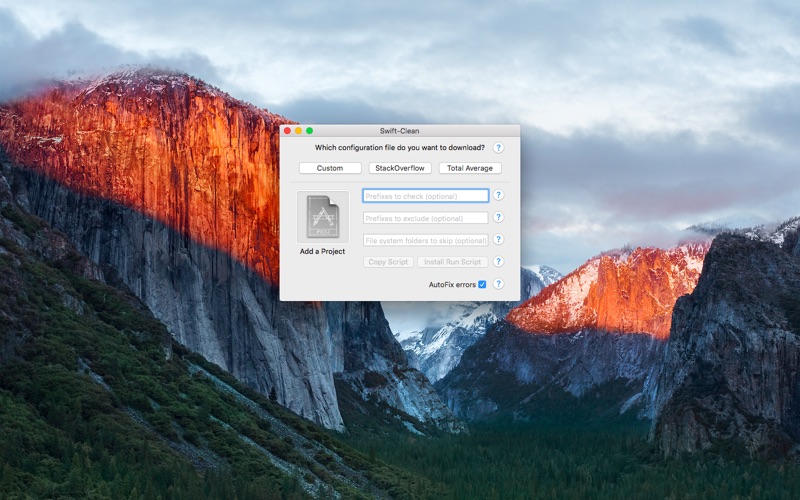Click the Xcode project file drop icon
800x500 pixels.
(x=323, y=216)
